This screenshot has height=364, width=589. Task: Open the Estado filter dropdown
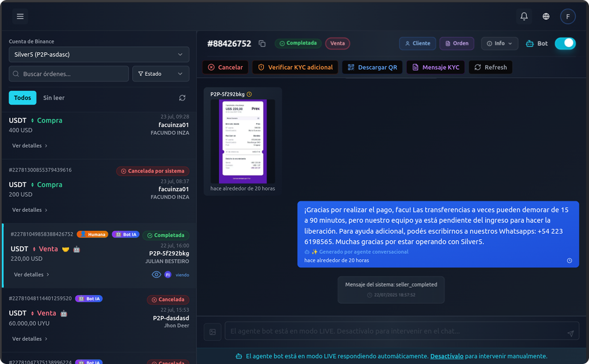coord(160,74)
